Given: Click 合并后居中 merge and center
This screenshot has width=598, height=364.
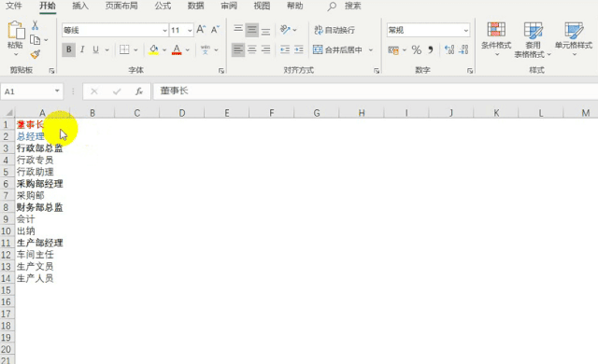Looking at the screenshot, I should (x=337, y=49).
